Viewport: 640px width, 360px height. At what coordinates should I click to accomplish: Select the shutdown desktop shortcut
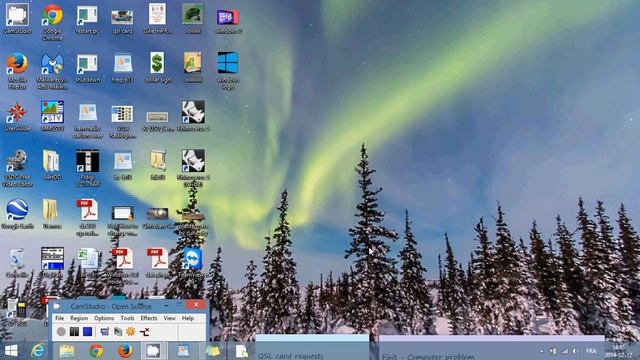pyautogui.click(x=87, y=68)
